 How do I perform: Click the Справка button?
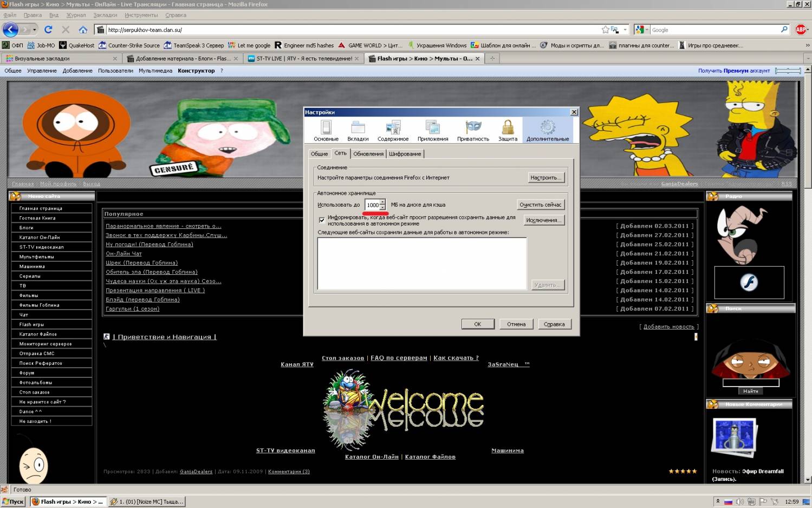pyautogui.click(x=554, y=324)
